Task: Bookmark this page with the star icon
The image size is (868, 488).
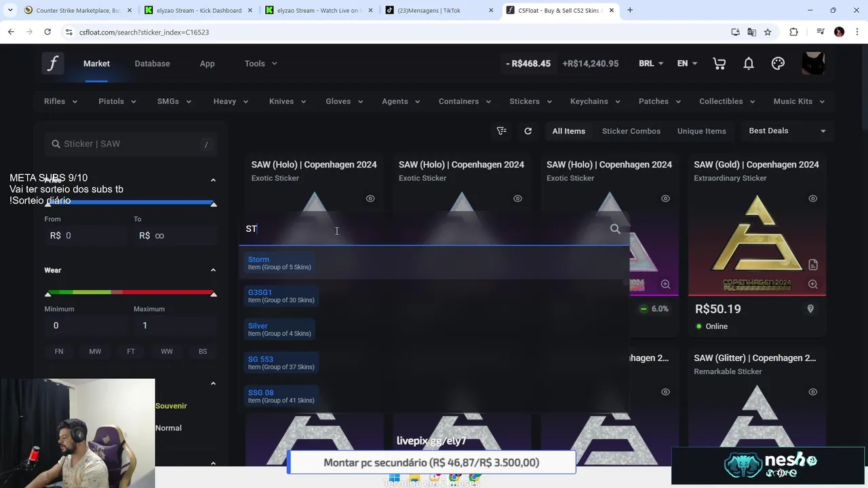Action: pos(768,32)
